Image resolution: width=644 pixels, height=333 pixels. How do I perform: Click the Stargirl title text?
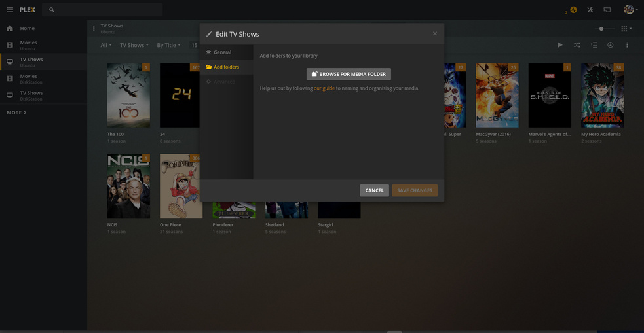[326, 225]
